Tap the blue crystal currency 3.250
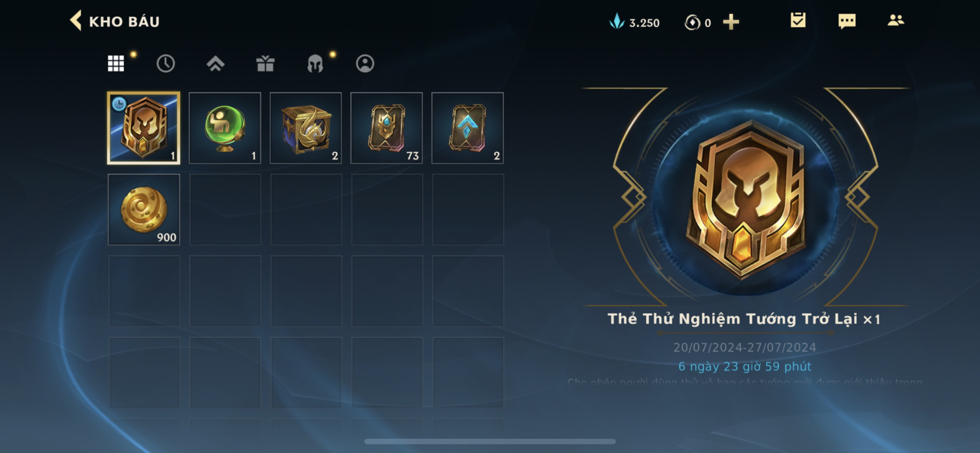The width and height of the screenshot is (980, 453). click(634, 22)
